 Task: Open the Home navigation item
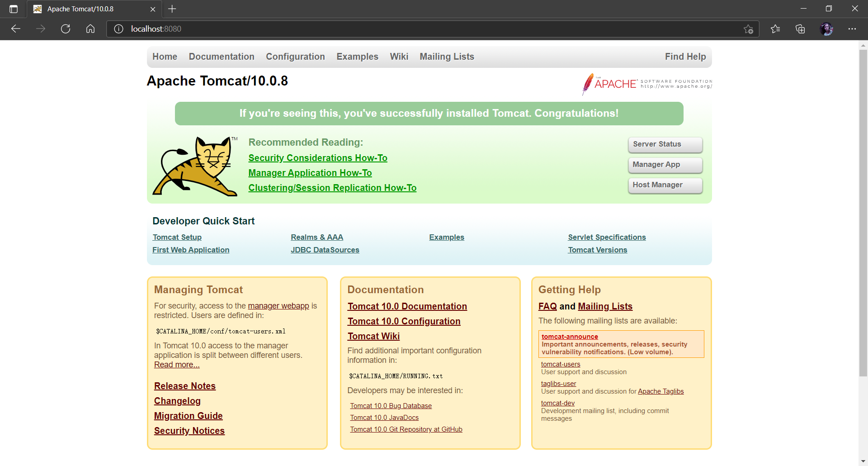165,57
